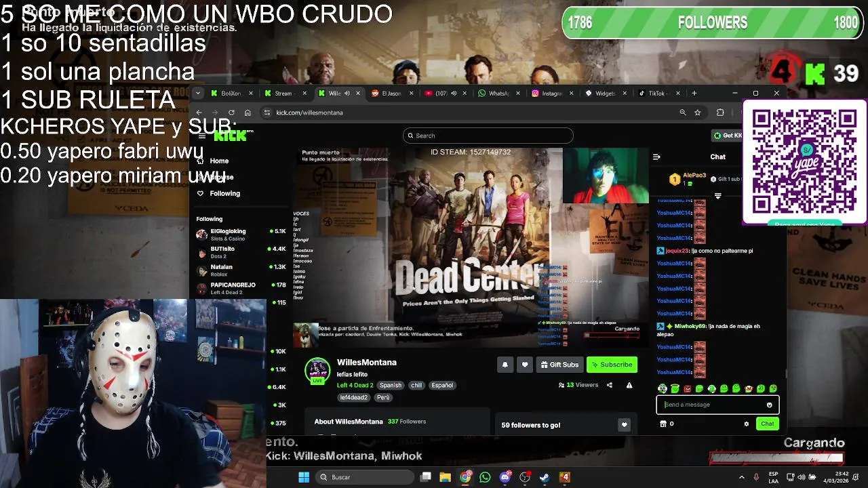Click the zoom magnifier icon in address bar

pos(682,113)
